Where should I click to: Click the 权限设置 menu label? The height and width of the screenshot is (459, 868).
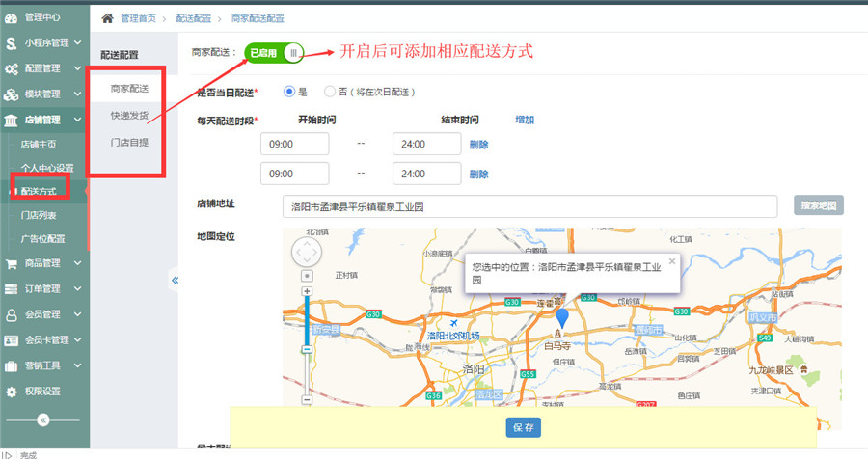click(x=42, y=391)
